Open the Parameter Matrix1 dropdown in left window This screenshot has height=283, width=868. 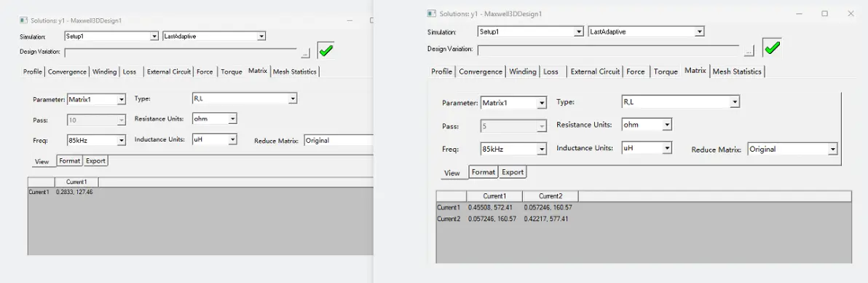121,100
